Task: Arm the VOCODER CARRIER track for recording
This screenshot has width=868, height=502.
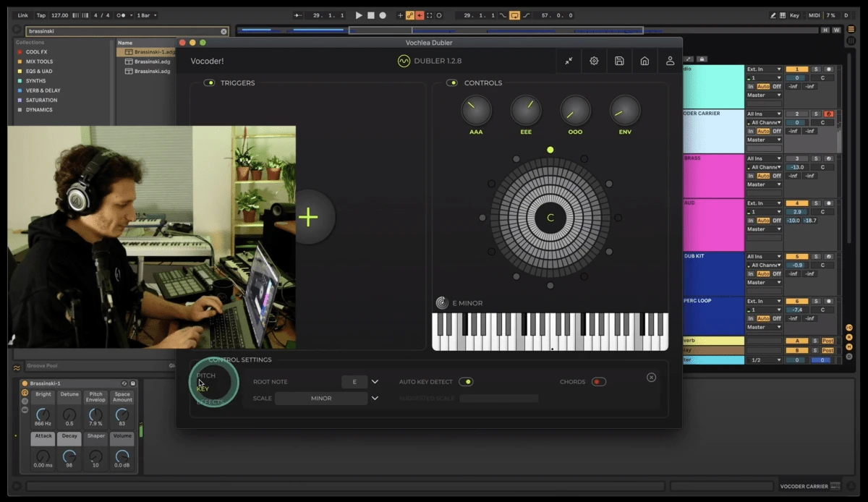Action: click(829, 114)
